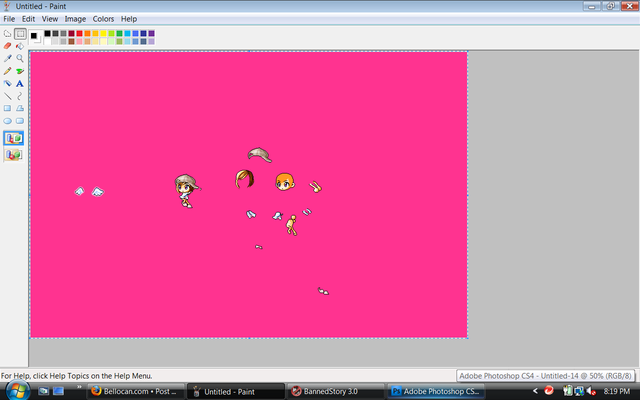Click the bare yellow body sprite on canvas
Viewport: 640px width, 400px height.
(291, 225)
